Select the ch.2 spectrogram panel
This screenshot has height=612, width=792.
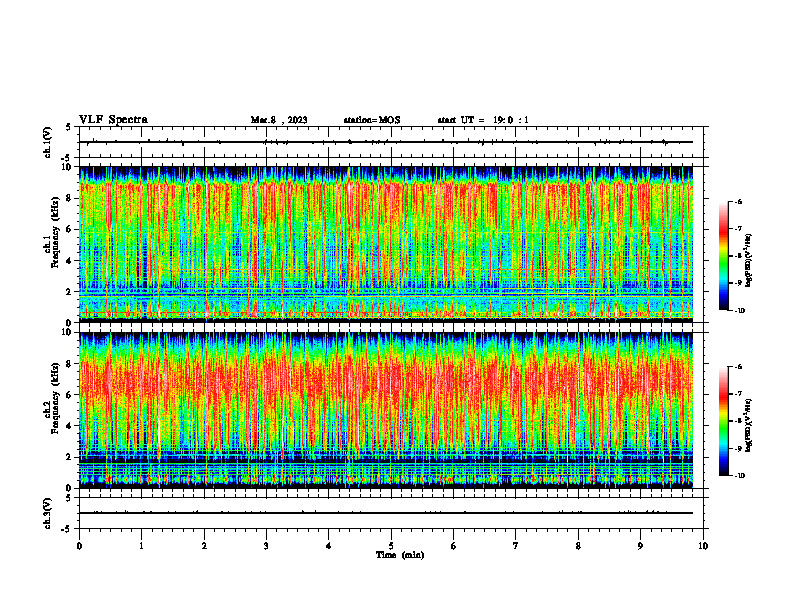pyautogui.click(x=386, y=410)
